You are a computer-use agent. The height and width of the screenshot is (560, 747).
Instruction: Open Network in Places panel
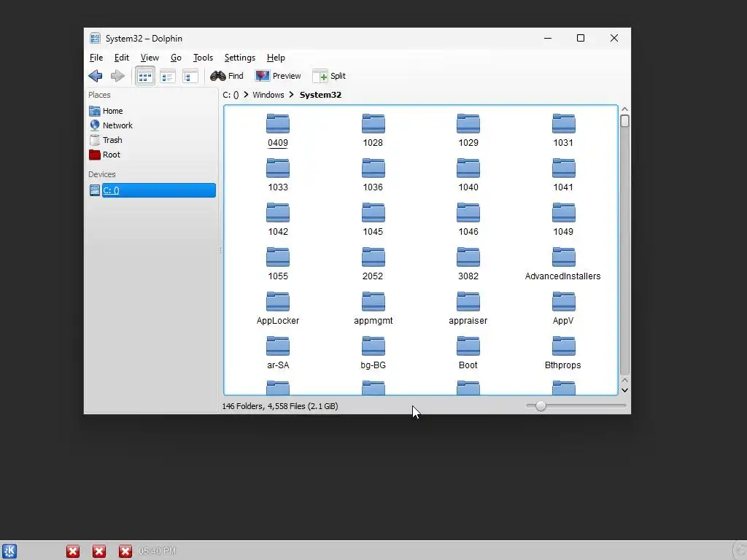pyautogui.click(x=111, y=125)
